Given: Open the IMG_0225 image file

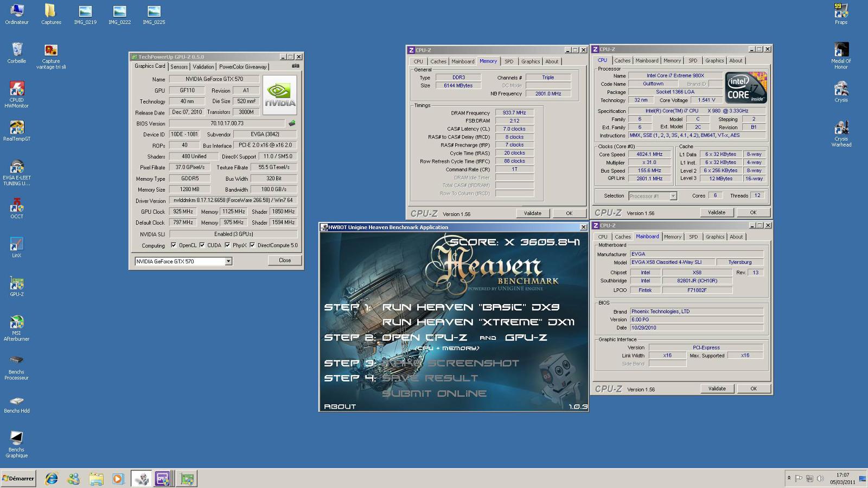Looking at the screenshot, I should click(x=154, y=15).
